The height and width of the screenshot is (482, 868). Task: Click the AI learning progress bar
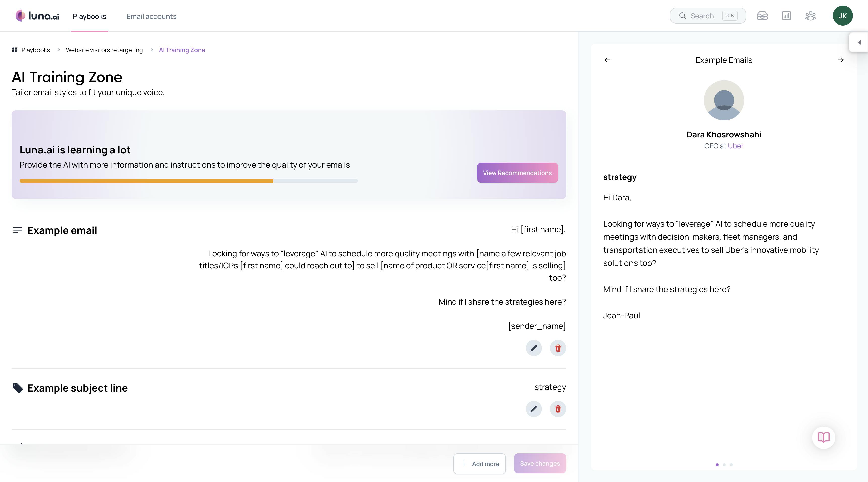point(188,181)
